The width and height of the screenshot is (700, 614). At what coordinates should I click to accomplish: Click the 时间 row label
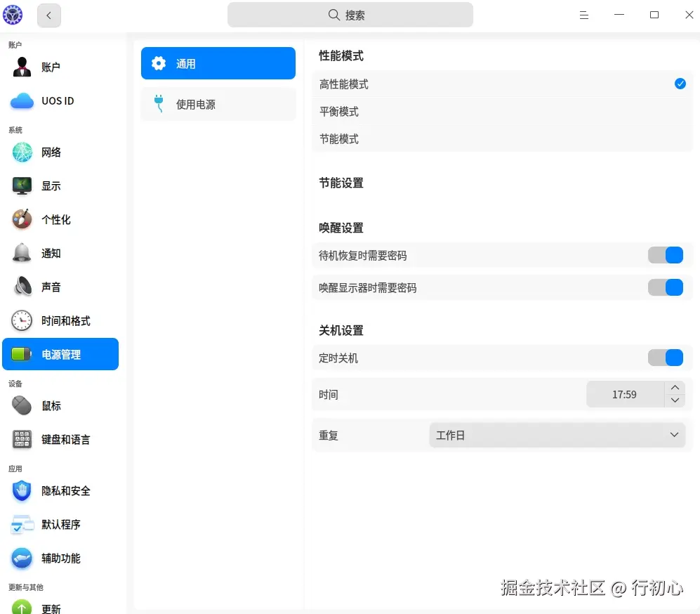pyautogui.click(x=328, y=395)
